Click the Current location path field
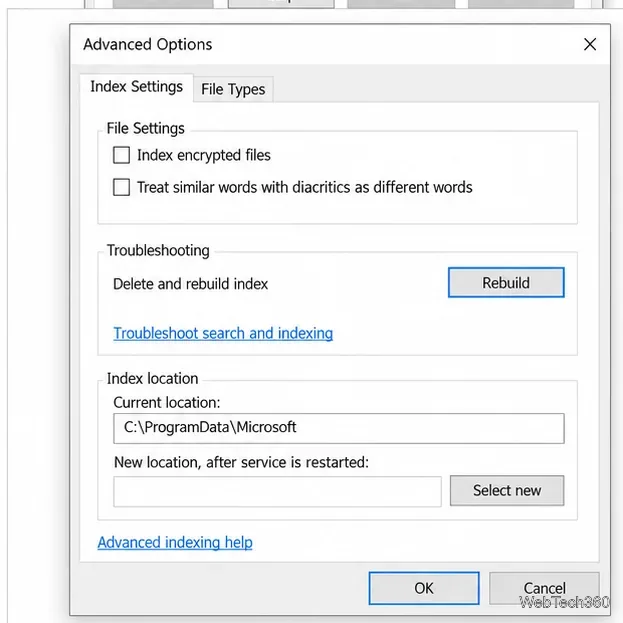This screenshot has height=623, width=623. coord(339,428)
